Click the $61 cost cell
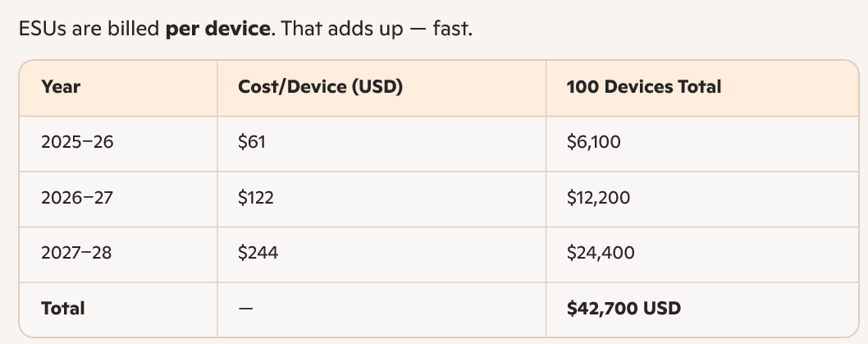The height and width of the screenshot is (344, 868). pyautogui.click(x=252, y=142)
